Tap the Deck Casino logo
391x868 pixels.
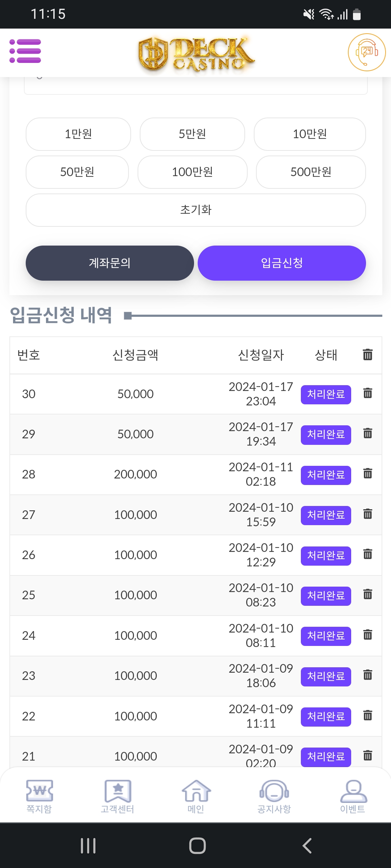pyautogui.click(x=196, y=54)
